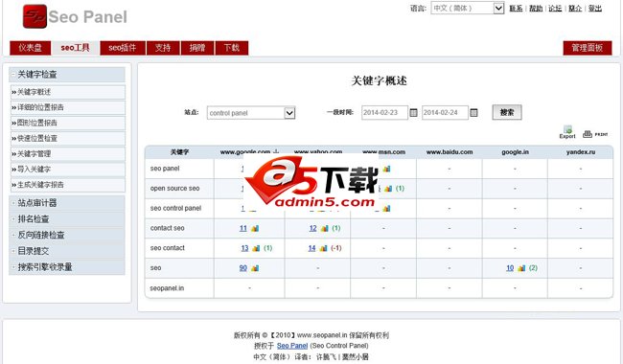Expand the 搜索引擎收录量 sidebar section
This screenshot has width=623, height=364.
[x=67, y=266]
